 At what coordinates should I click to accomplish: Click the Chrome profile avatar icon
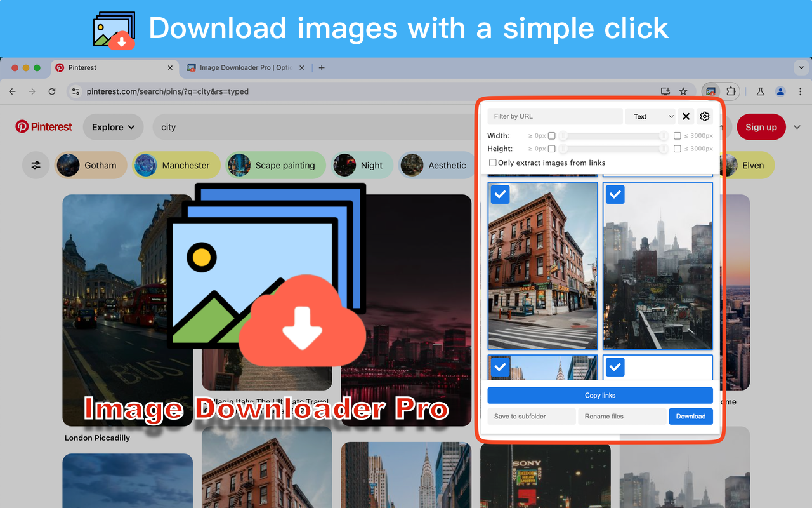(780, 91)
